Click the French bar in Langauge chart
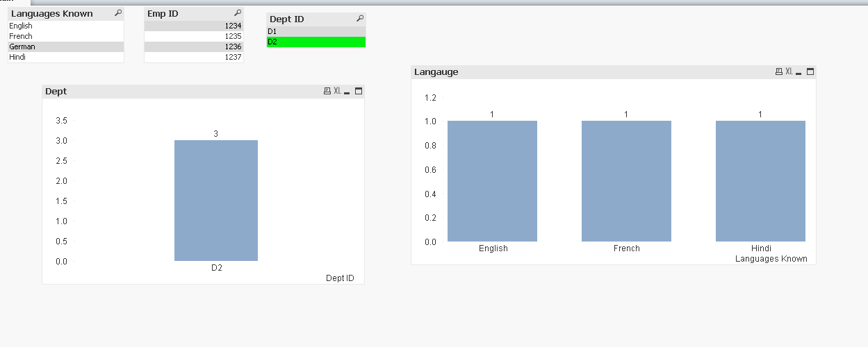This screenshot has height=347, width=868. point(626,181)
